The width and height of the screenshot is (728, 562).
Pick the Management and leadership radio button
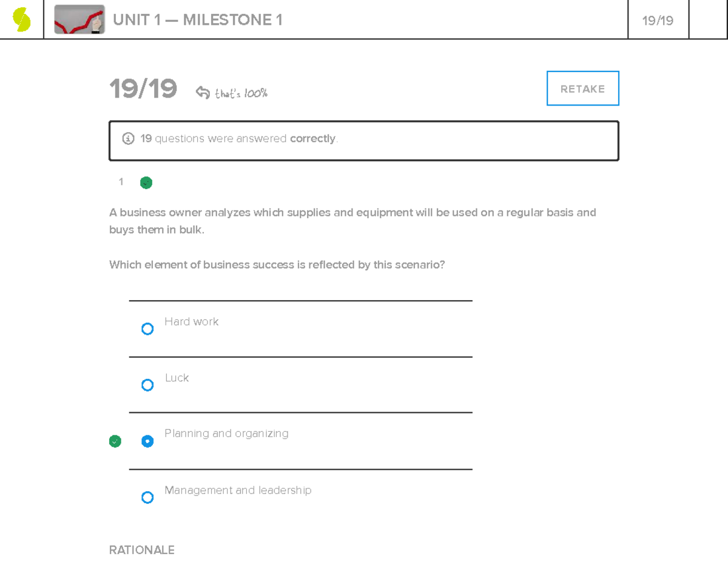147,498
